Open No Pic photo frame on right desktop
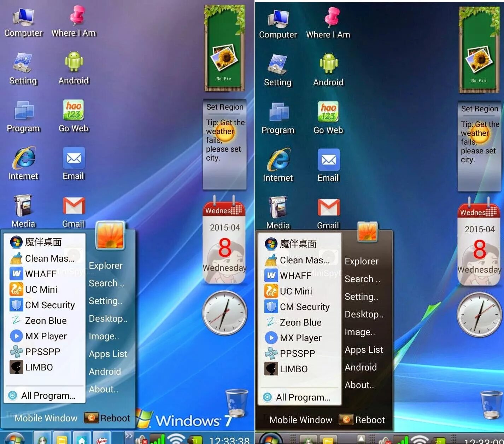Viewport: 504px width, 444px height. click(x=479, y=50)
